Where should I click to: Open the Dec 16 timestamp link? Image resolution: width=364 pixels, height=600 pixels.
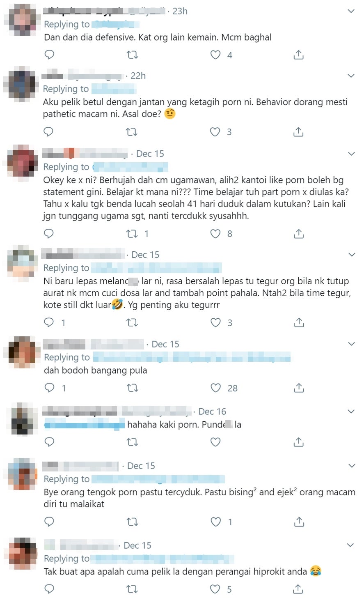pyautogui.click(x=212, y=411)
